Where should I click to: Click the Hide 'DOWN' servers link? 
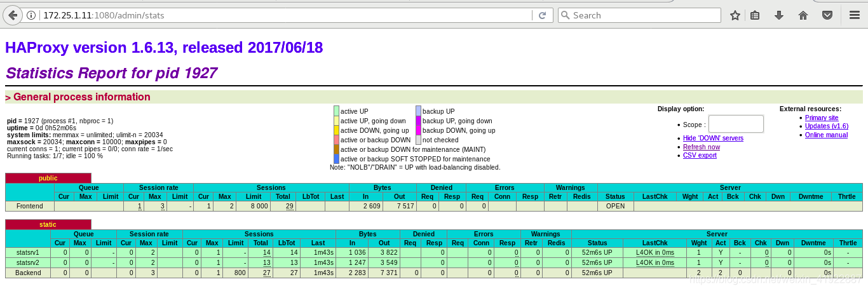[713, 139]
